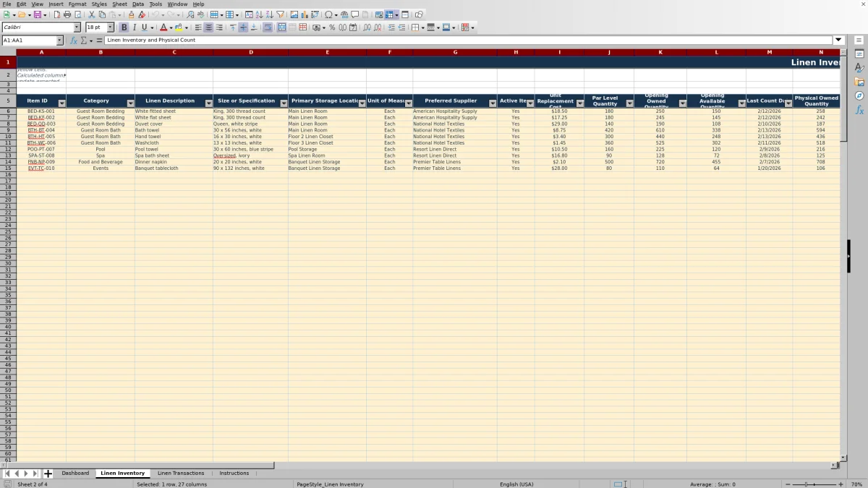
Task: Toggle Wrap Text button
Action: click(268, 27)
